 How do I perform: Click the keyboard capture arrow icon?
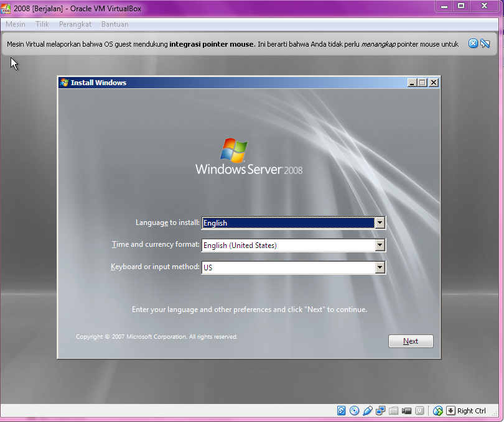tap(450, 410)
